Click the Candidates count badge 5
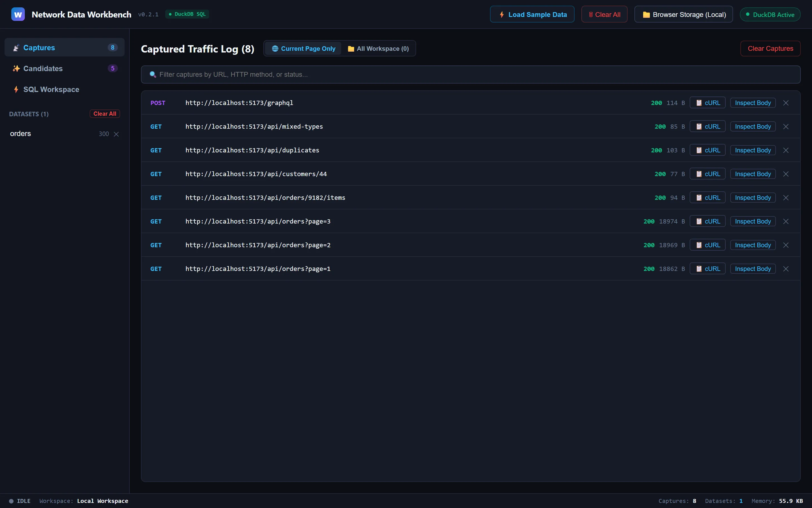812x508 pixels. (113, 68)
